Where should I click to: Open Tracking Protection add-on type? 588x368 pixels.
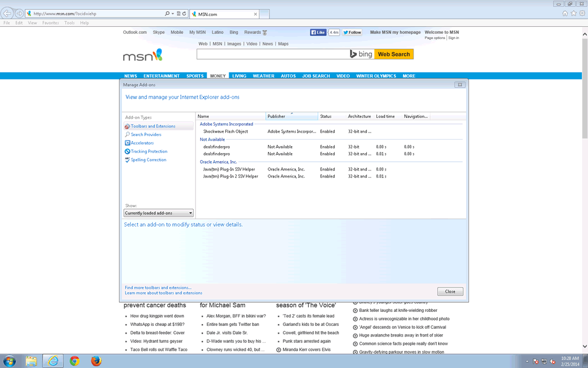pyautogui.click(x=149, y=151)
